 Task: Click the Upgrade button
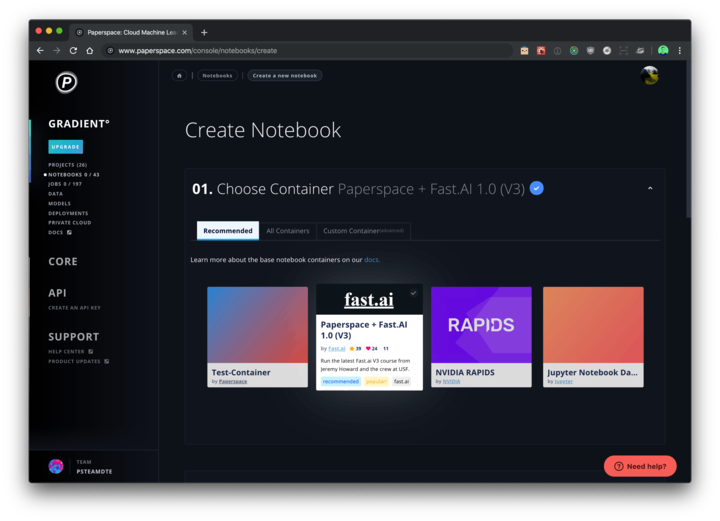point(66,147)
